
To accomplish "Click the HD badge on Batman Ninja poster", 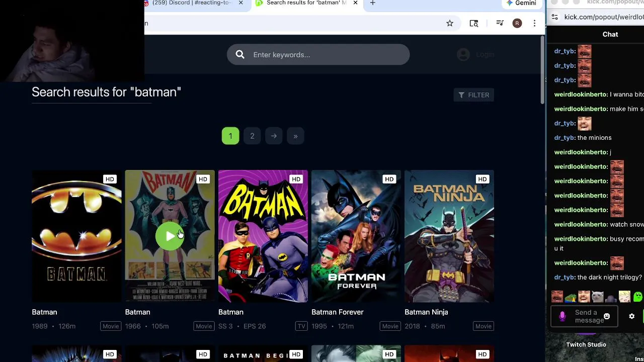I will coord(482,179).
